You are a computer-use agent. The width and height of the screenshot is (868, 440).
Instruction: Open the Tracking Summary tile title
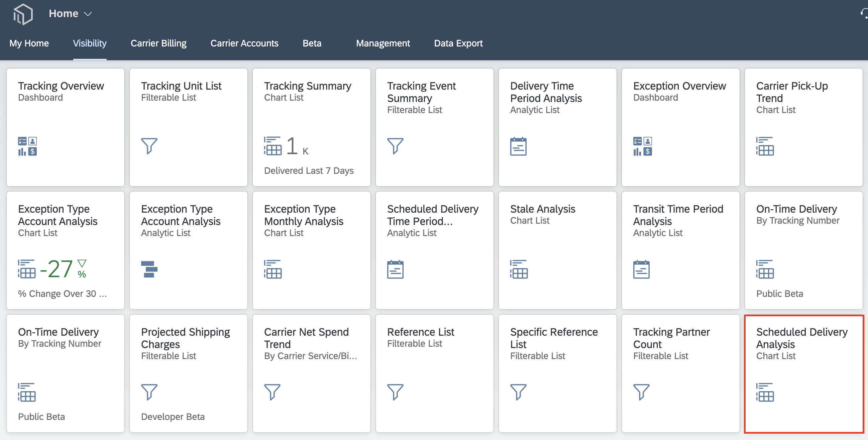coord(308,86)
